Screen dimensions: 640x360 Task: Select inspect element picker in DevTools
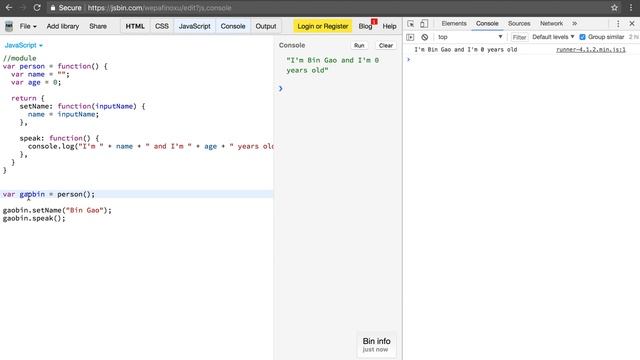point(411,24)
